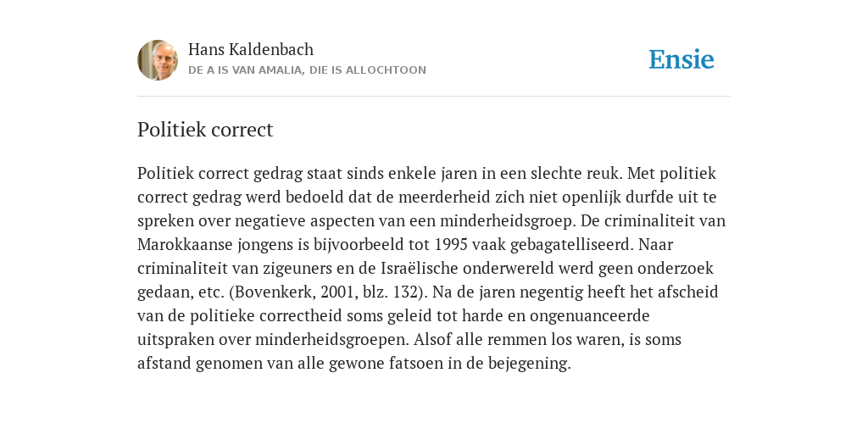
Task: Open the Ensie logo link
Action: point(682,60)
